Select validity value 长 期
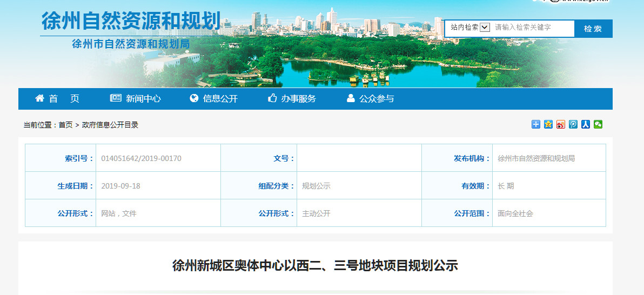This screenshot has height=295, width=644. coord(506,186)
